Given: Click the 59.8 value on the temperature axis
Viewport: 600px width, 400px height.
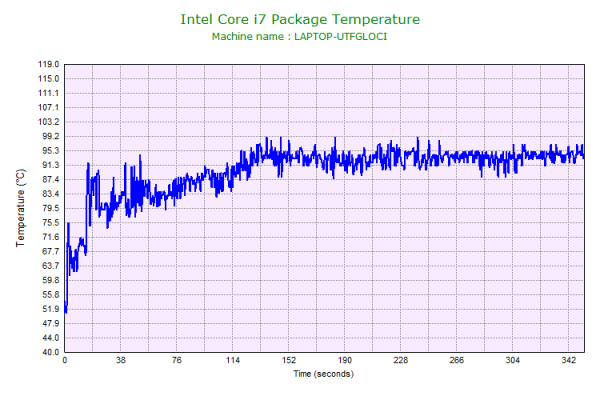Looking at the screenshot, I should tap(51, 280).
